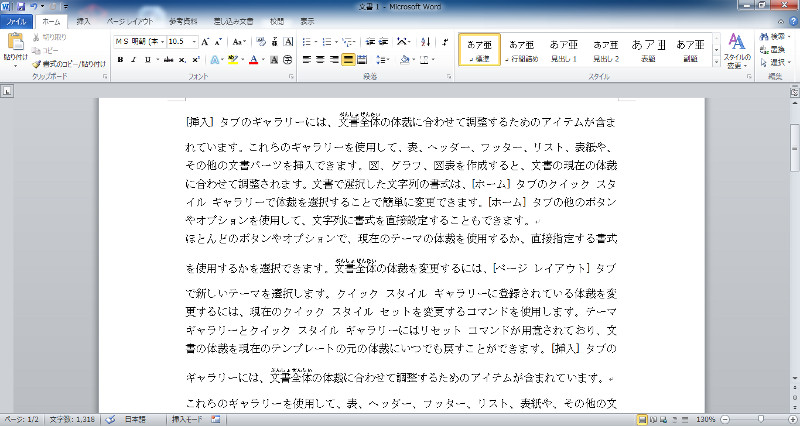Apply the red font color 'A'
The image size is (800, 426).
(x=254, y=60)
